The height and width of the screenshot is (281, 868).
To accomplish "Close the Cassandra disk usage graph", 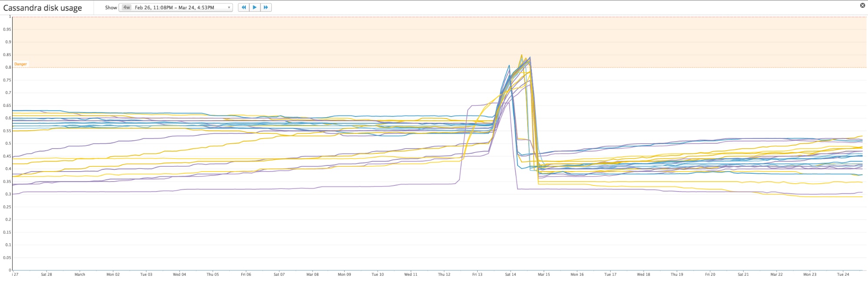I will [862, 5].
